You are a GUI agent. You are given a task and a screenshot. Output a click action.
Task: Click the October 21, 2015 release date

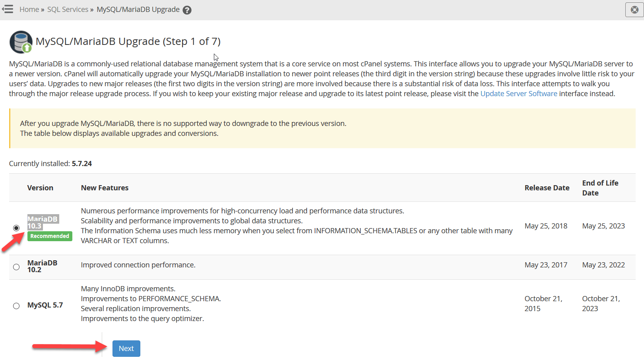pos(543,304)
